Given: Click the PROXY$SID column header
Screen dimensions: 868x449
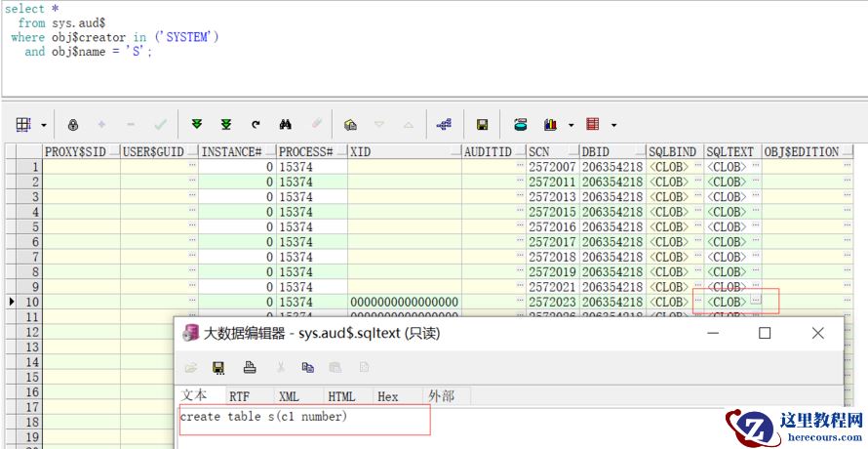Looking at the screenshot, I should (81, 152).
